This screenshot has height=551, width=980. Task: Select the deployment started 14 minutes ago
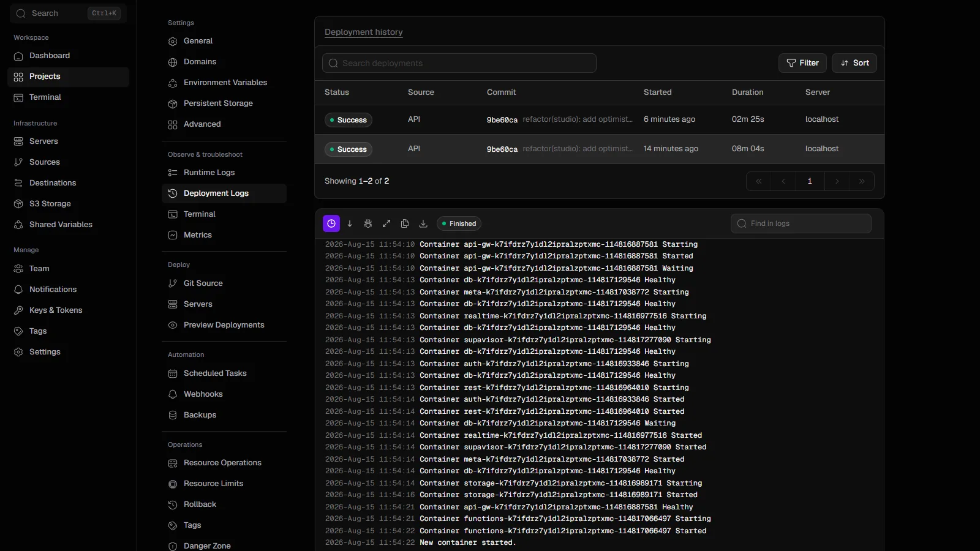point(600,149)
